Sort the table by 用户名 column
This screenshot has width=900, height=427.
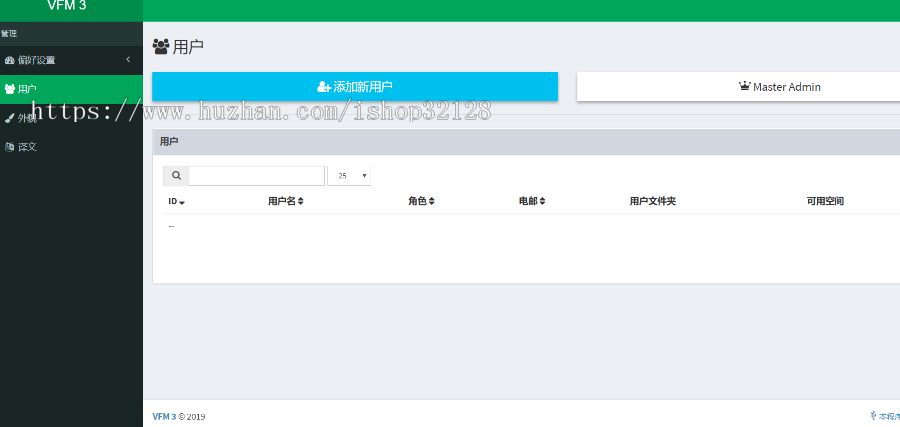click(286, 201)
